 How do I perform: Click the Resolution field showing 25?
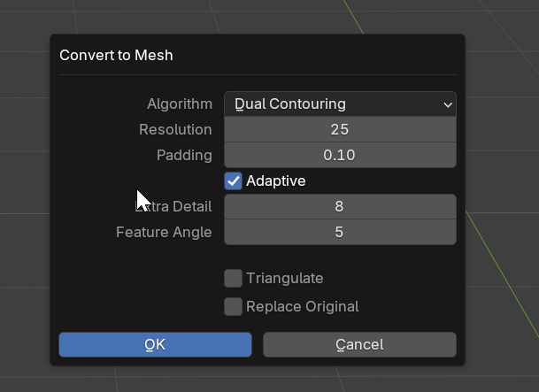(x=340, y=129)
